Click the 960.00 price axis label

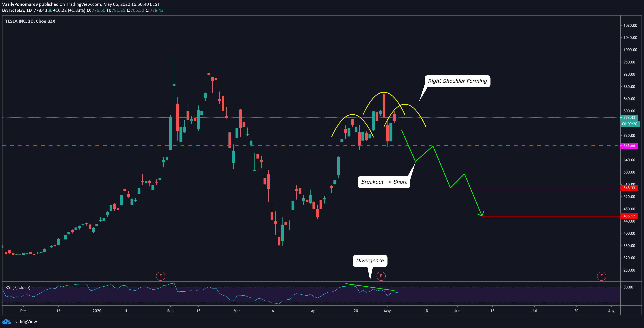pos(629,62)
